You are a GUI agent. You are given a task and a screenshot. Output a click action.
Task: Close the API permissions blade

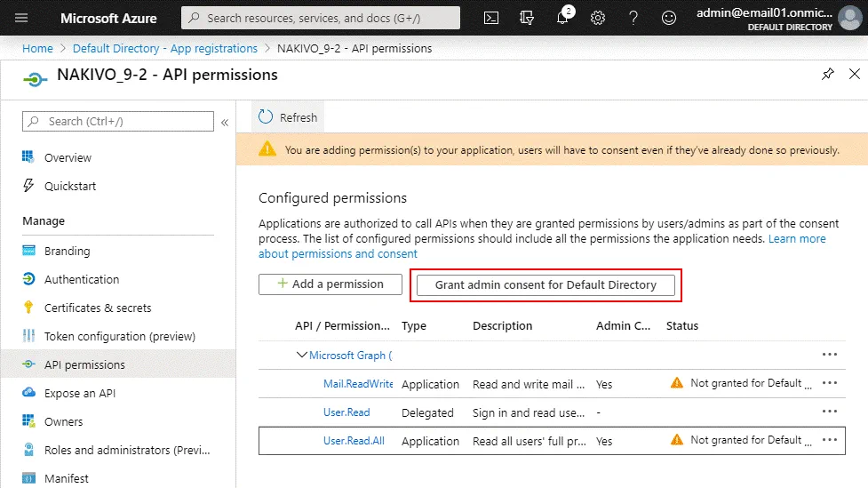pos(855,74)
